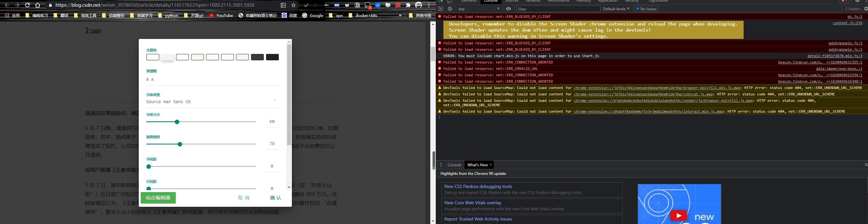Viewport: 868px width, 224px height.
Task: Open the 前端学习 bookmark folder
Action: point(142,16)
